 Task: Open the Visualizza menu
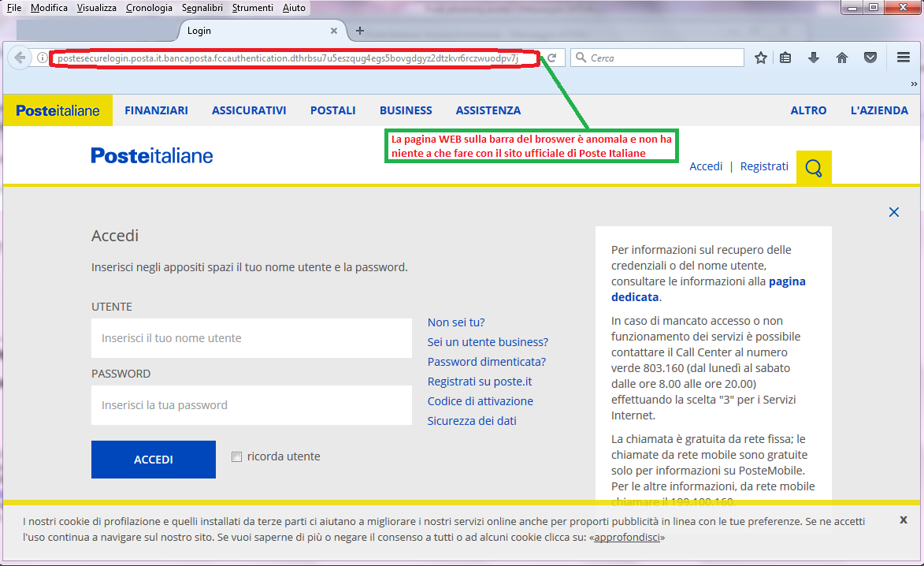click(97, 8)
